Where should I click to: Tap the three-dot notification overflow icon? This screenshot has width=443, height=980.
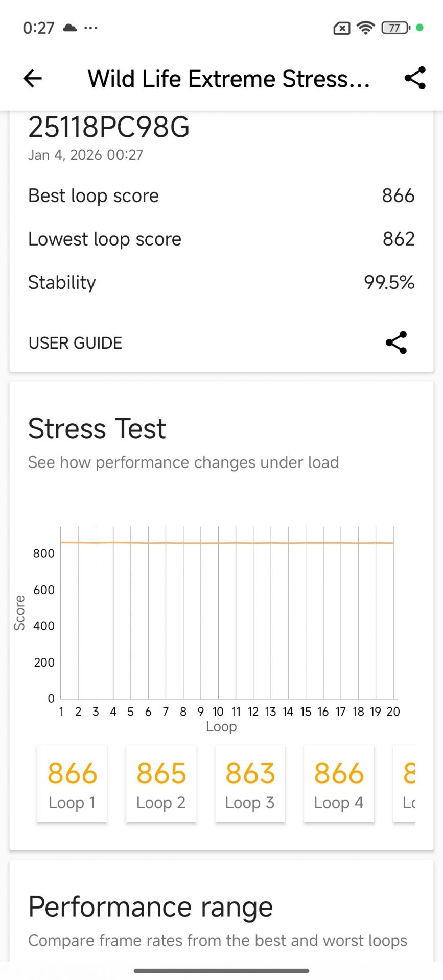[x=91, y=28]
